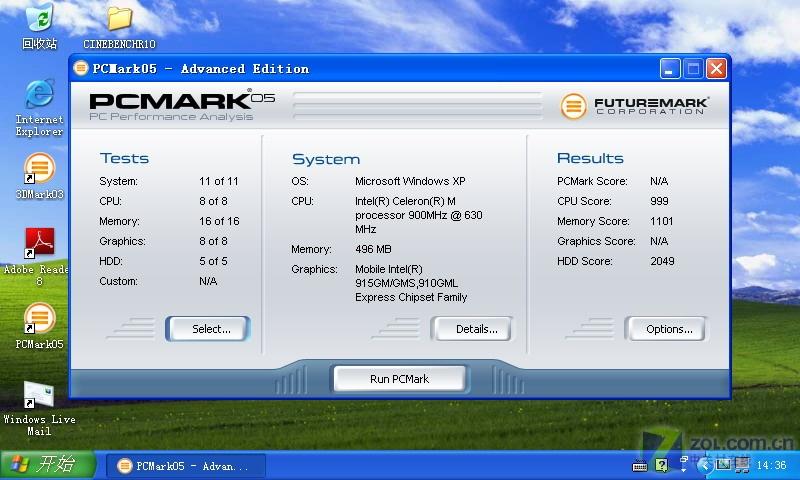The height and width of the screenshot is (480, 800).
Task: Click the Results section heading
Action: (590, 158)
